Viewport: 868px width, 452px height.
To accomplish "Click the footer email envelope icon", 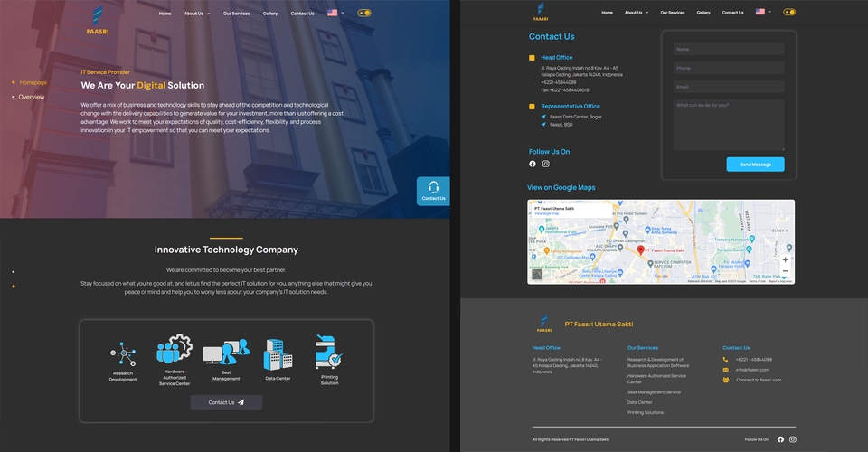I will pos(725,370).
